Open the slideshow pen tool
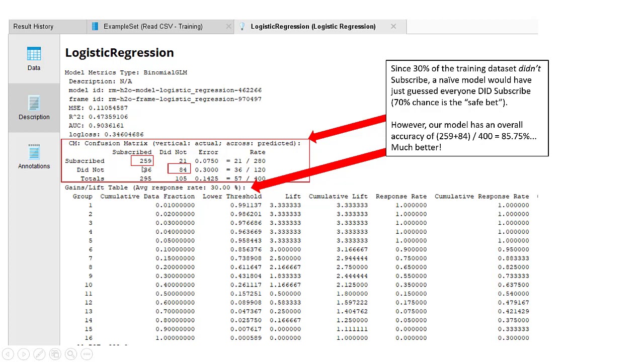 pyautogui.click(x=39, y=354)
